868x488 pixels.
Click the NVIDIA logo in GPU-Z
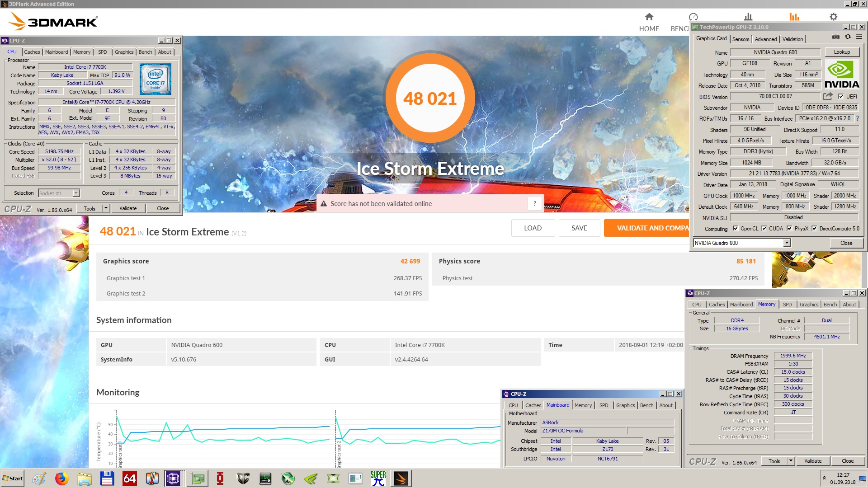tap(842, 75)
